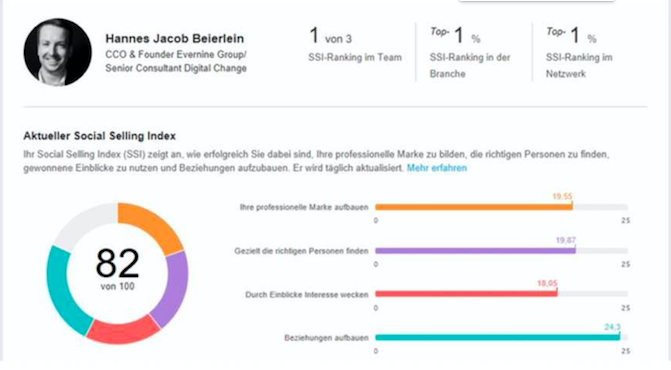The height and width of the screenshot is (370, 671).
Task: Click the 82 von 100 score
Action: click(x=117, y=269)
